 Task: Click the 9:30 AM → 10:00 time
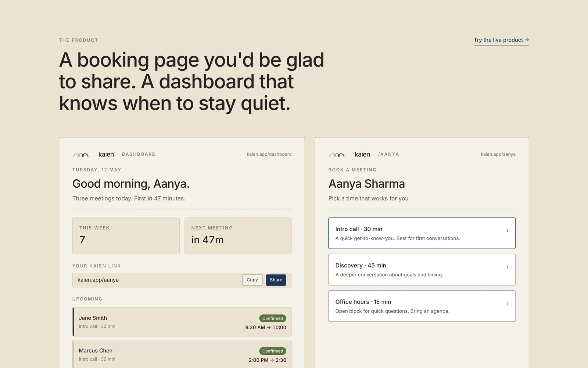click(x=266, y=328)
